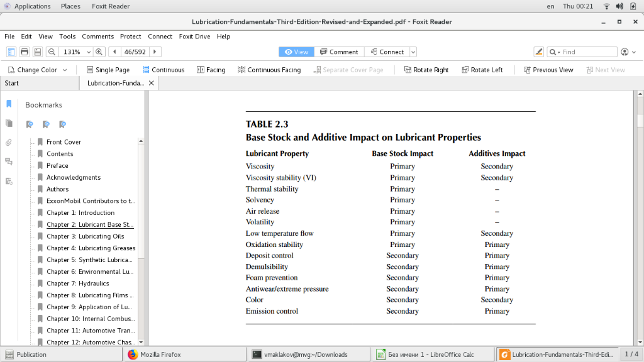Switch to Comment mode
Image resolution: width=644 pixels, height=362 pixels.
point(339,52)
